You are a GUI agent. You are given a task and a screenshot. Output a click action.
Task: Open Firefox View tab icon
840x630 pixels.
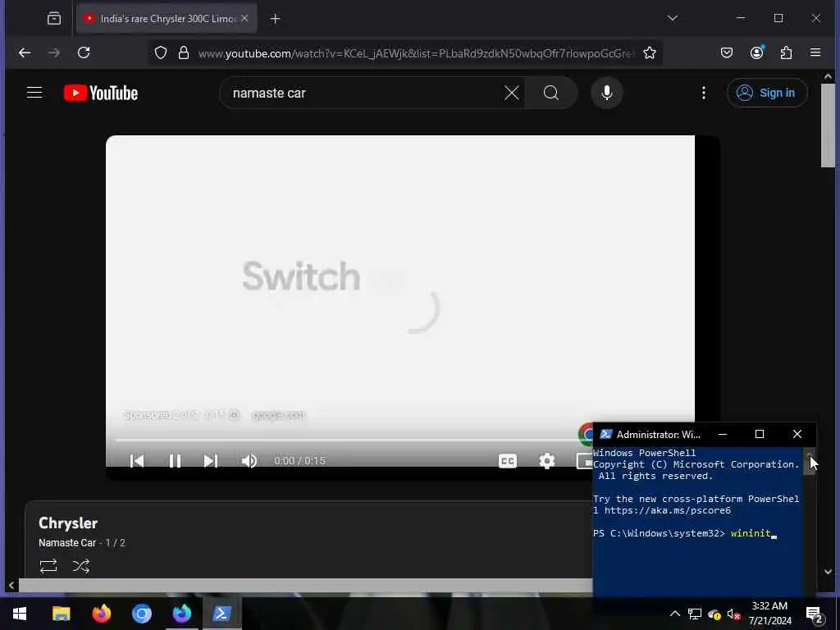54,18
